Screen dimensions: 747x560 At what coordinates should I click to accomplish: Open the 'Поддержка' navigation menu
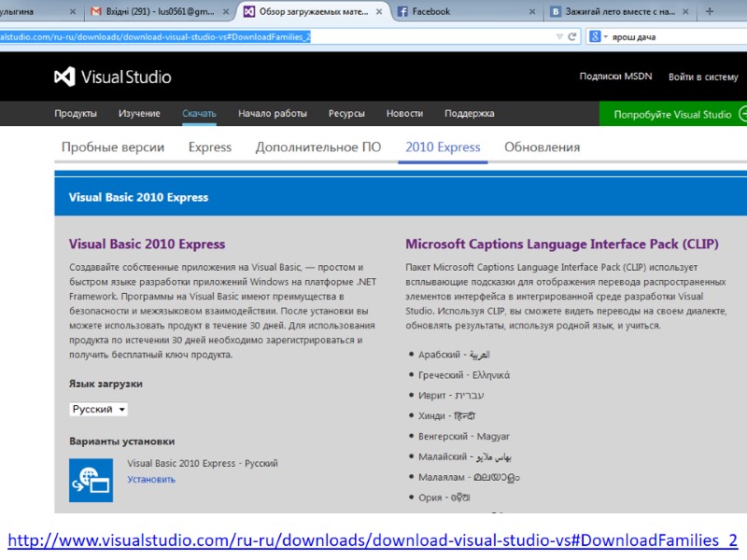(x=470, y=114)
